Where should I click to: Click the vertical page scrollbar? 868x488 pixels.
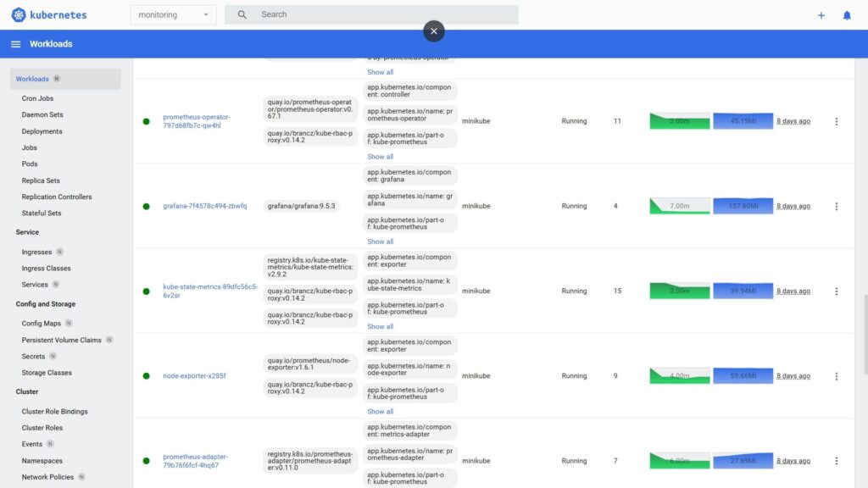865,335
